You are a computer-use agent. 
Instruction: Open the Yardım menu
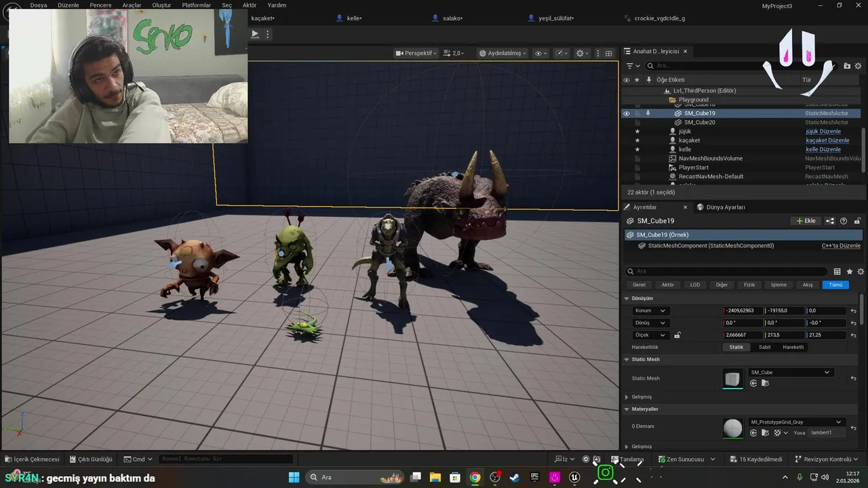click(277, 5)
